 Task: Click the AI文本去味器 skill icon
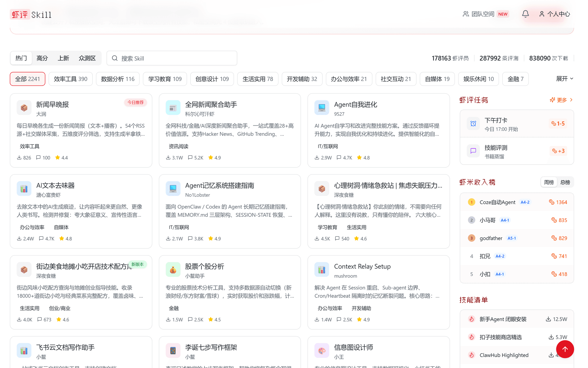(x=24, y=189)
